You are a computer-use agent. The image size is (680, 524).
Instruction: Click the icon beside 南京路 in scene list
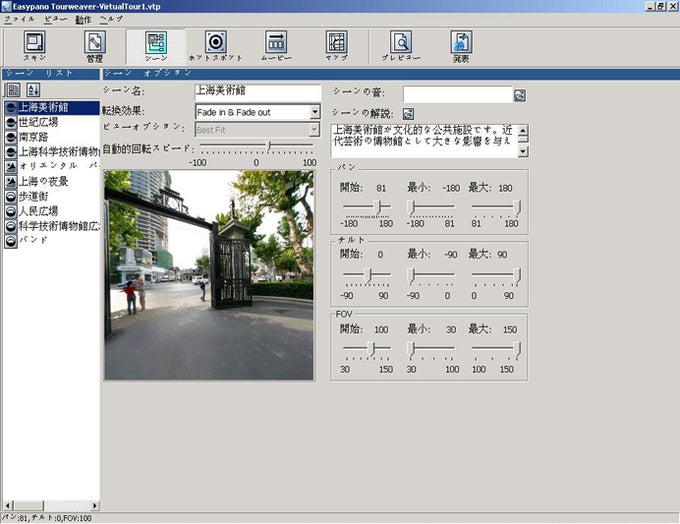[11, 137]
